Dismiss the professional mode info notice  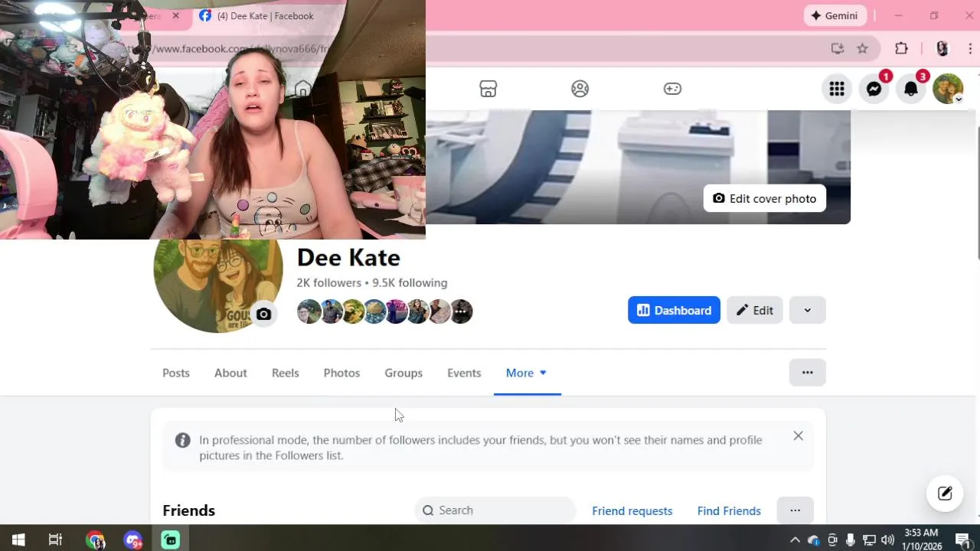798,435
